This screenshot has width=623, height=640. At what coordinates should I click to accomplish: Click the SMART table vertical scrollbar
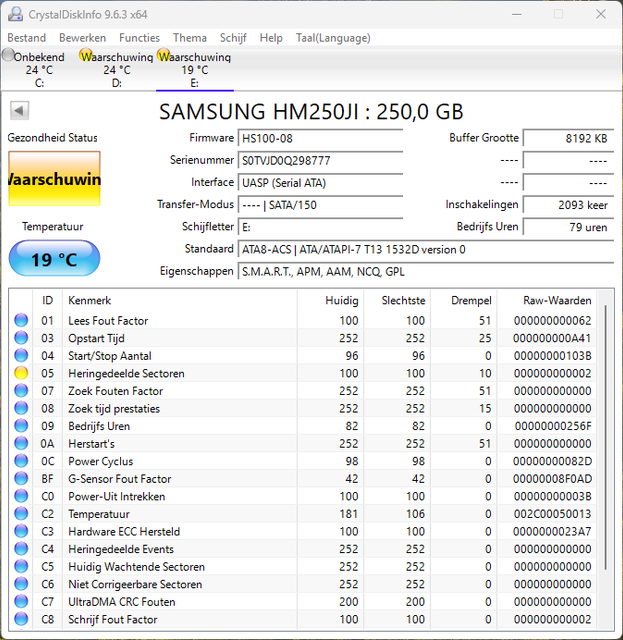pyautogui.click(x=605, y=437)
